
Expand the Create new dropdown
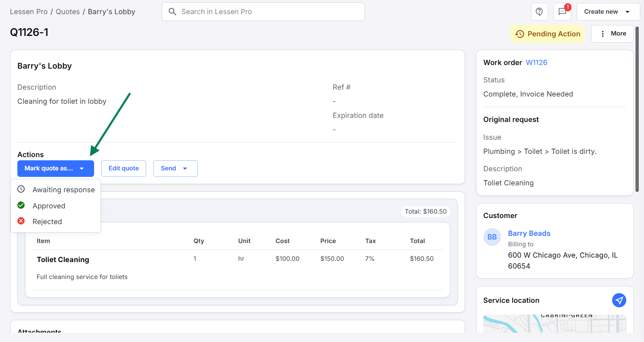tap(608, 12)
